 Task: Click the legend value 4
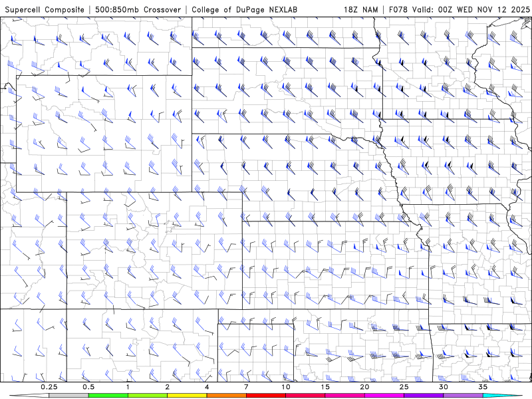(x=207, y=387)
